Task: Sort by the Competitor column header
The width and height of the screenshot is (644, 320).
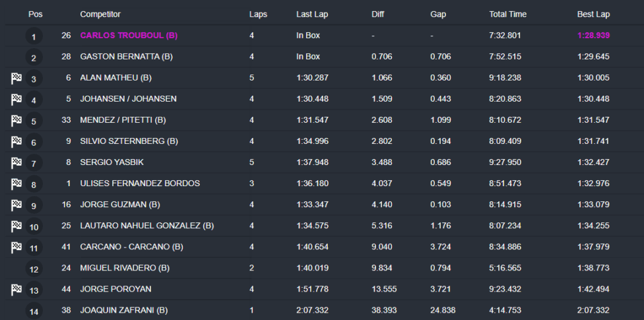Action: pyautogui.click(x=100, y=14)
